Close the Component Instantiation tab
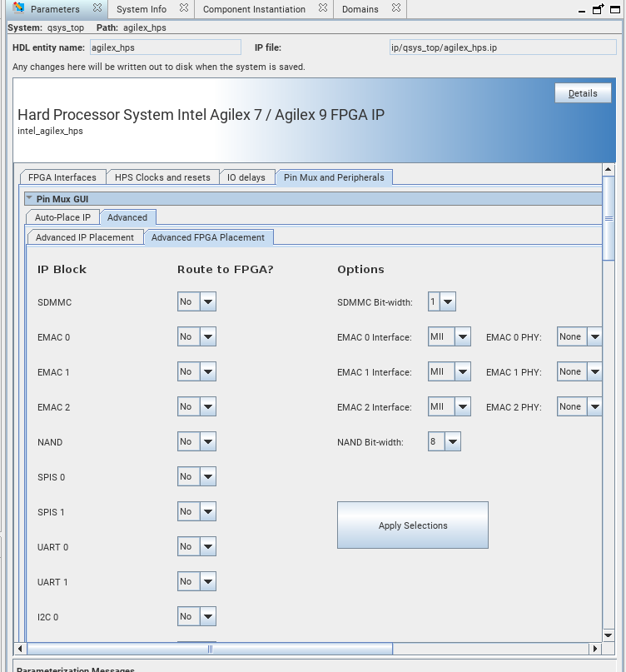Screen dimensions: 626x672 point(323,8)
